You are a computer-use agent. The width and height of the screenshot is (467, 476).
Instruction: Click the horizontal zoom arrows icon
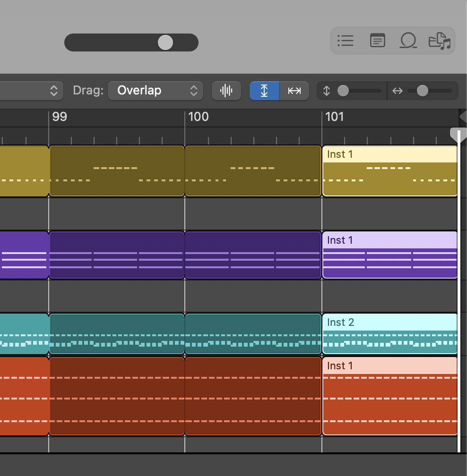[x=398, y=91]
